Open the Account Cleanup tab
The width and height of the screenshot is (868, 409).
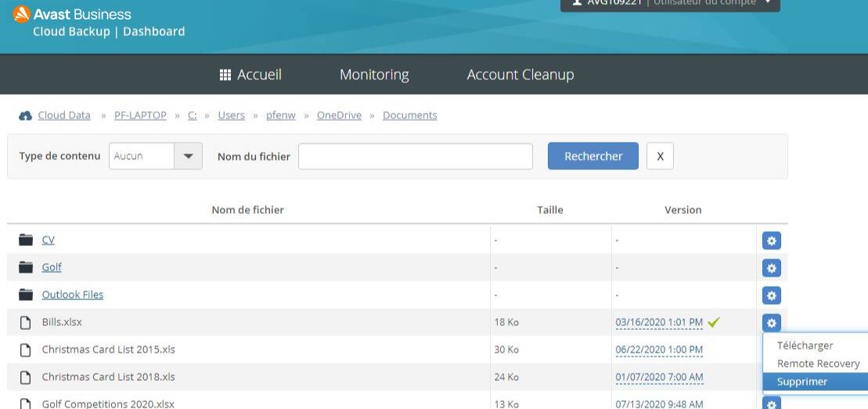(520, 74)
